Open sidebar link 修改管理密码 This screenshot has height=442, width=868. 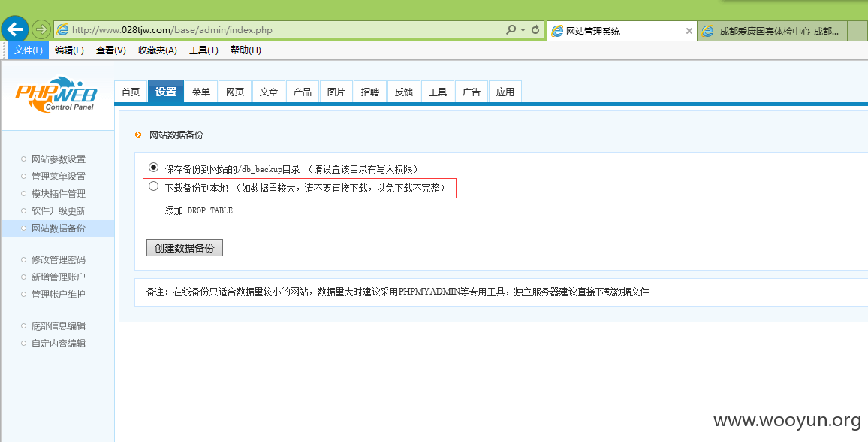pos(58,260)
